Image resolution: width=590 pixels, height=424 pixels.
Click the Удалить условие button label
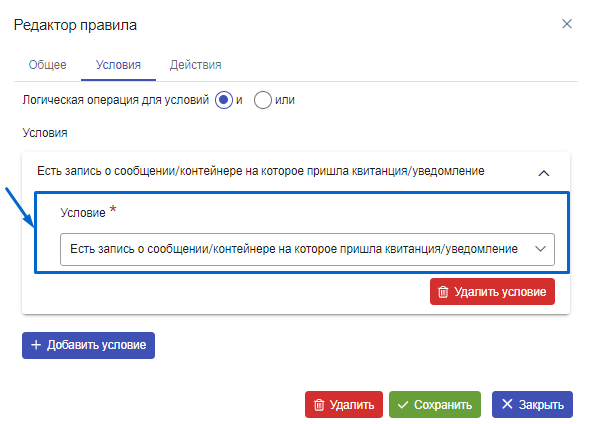click(x=500, y=292)
